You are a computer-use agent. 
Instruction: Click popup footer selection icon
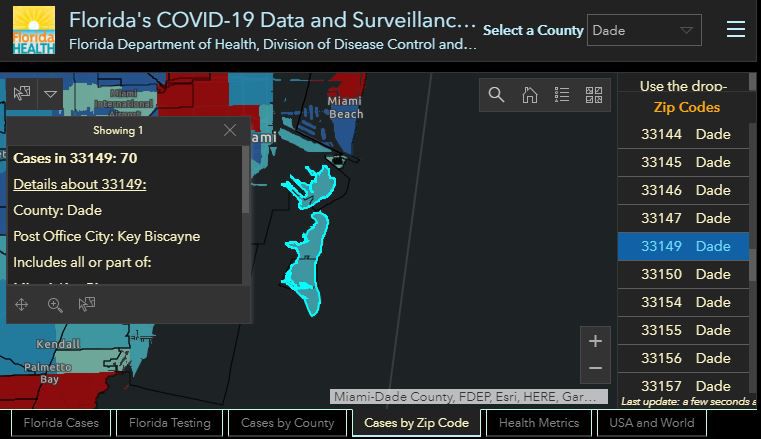pyautogui.click(x=87, y=304)
